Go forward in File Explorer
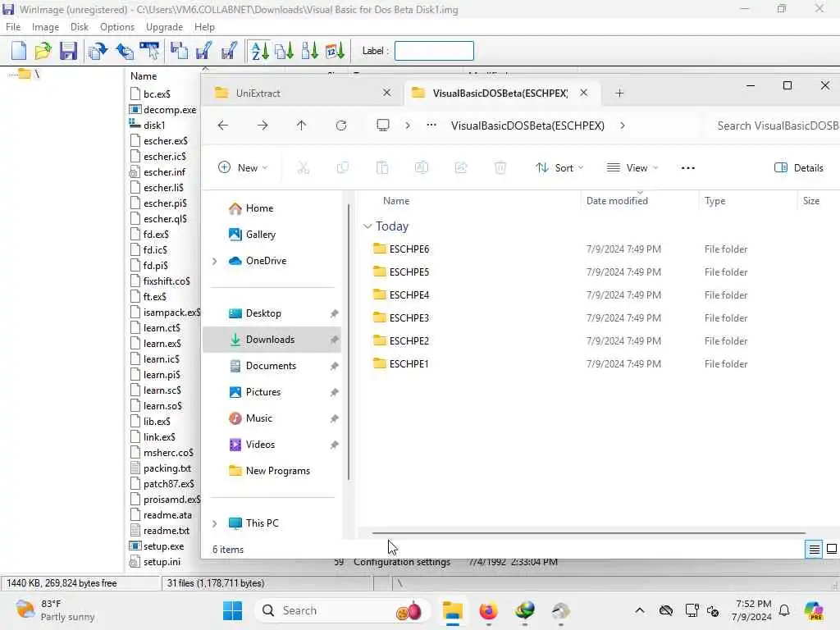Viewport: 840px width, 630px height. tap(262, 126)
